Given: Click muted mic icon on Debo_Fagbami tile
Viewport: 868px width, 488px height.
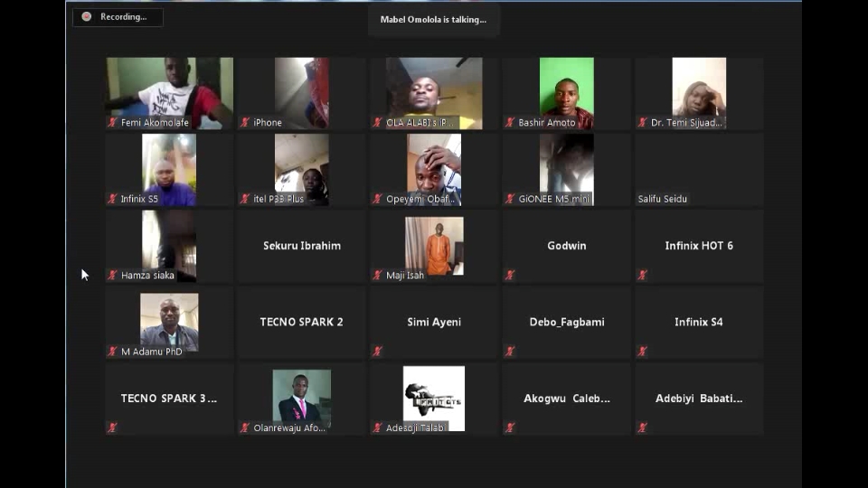Looking at the screenshot, I should click(x=510, y=351).
